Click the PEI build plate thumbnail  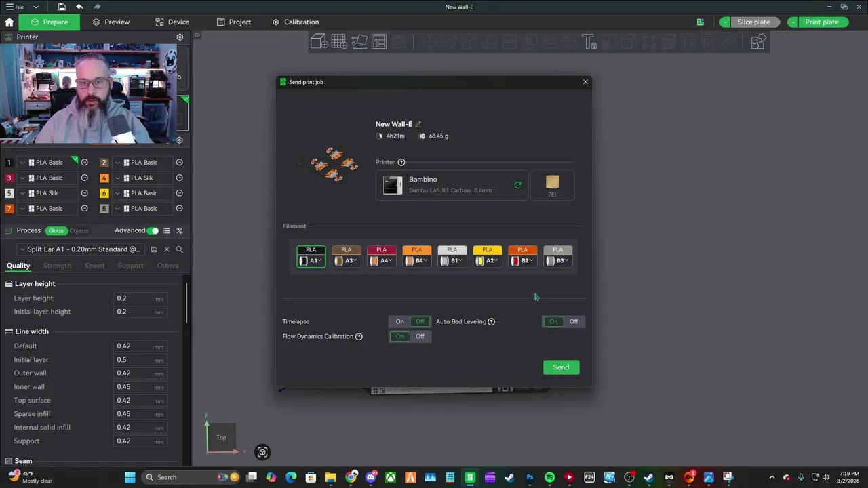click(x=552, y=185)
